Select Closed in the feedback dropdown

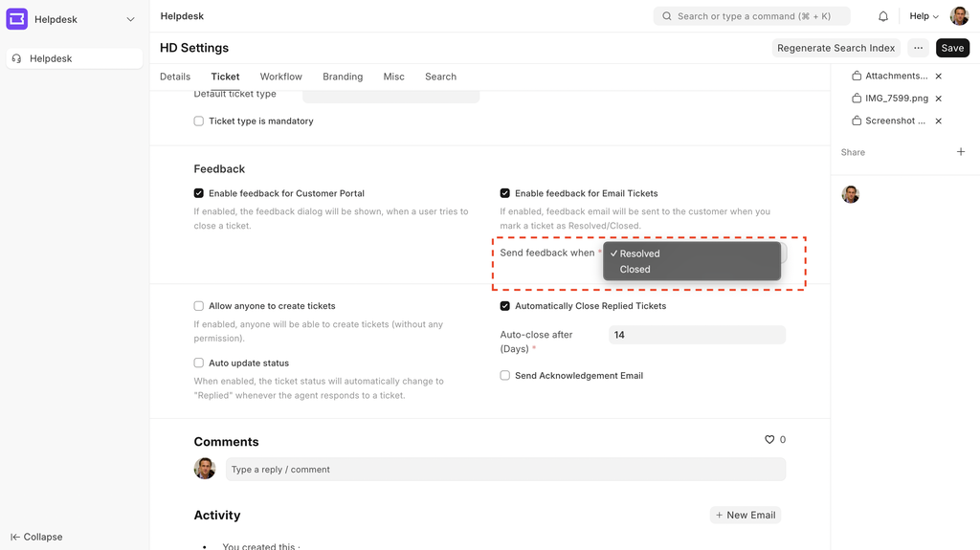click(635, 270)
